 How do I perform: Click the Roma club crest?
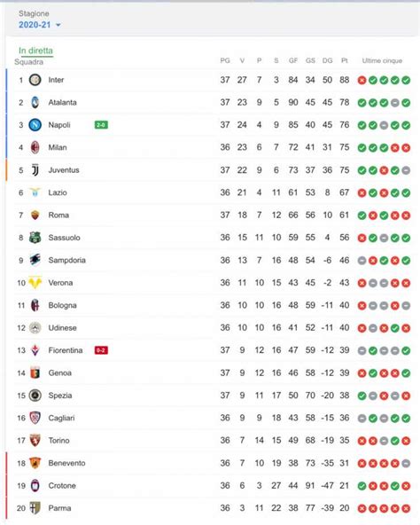[35, 215]
